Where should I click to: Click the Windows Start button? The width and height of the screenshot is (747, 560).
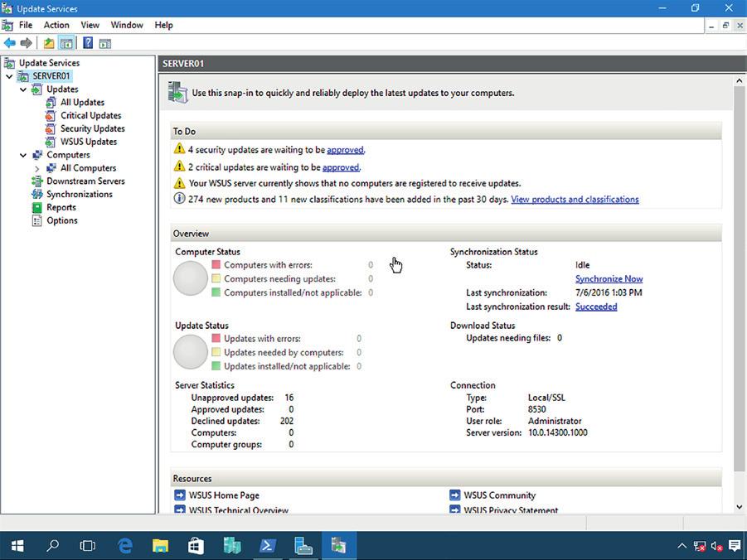pyautogui.click(x=17, y=546)
